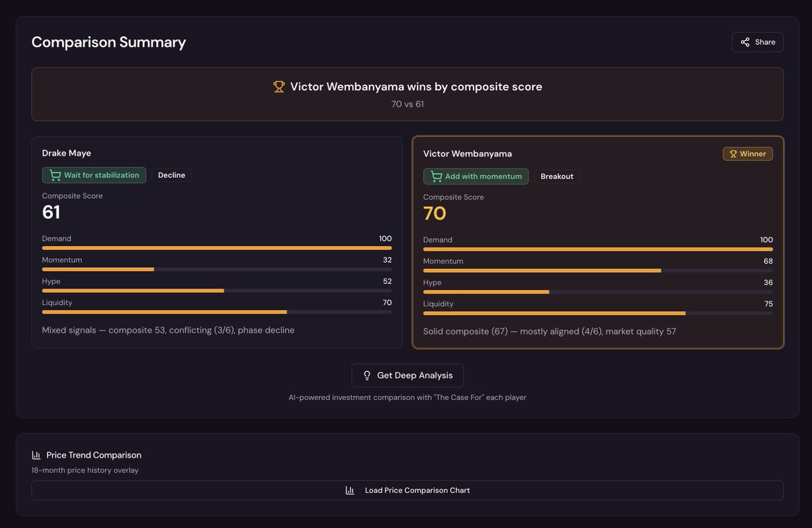Image resolution: width=812 pixels, height=528 pixels.
Task: Click the lightbulb icon on Get Deep Analysis
Action: [x=367, y=375]
